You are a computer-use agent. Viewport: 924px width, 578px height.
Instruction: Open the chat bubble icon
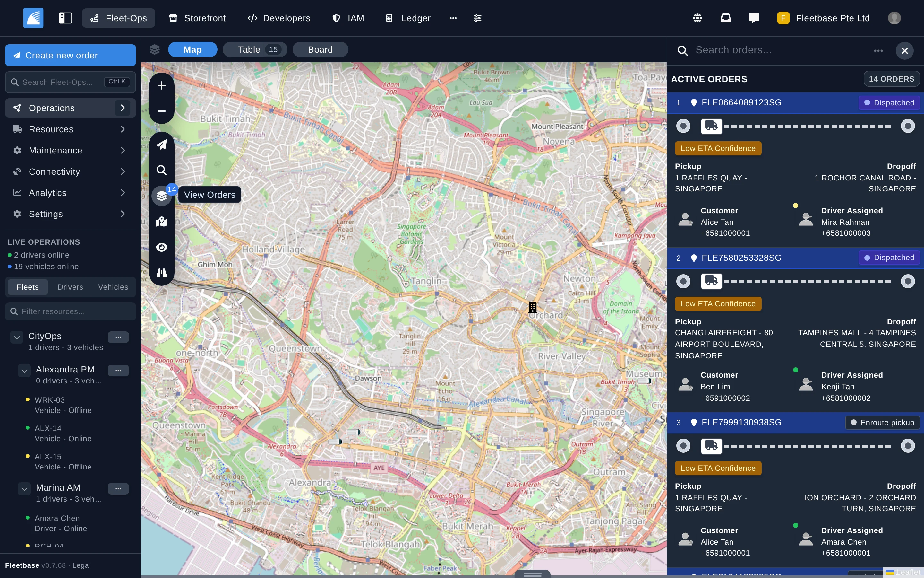tap(754, 18)
